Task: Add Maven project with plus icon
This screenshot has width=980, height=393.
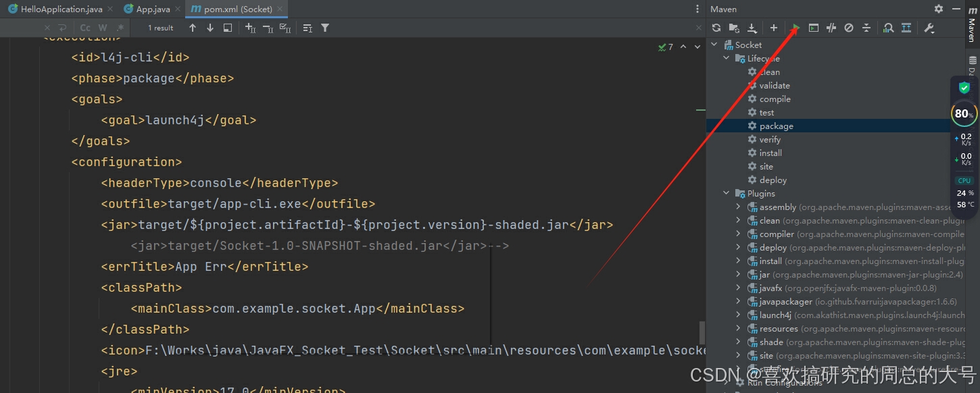Action: pos(774,28)
